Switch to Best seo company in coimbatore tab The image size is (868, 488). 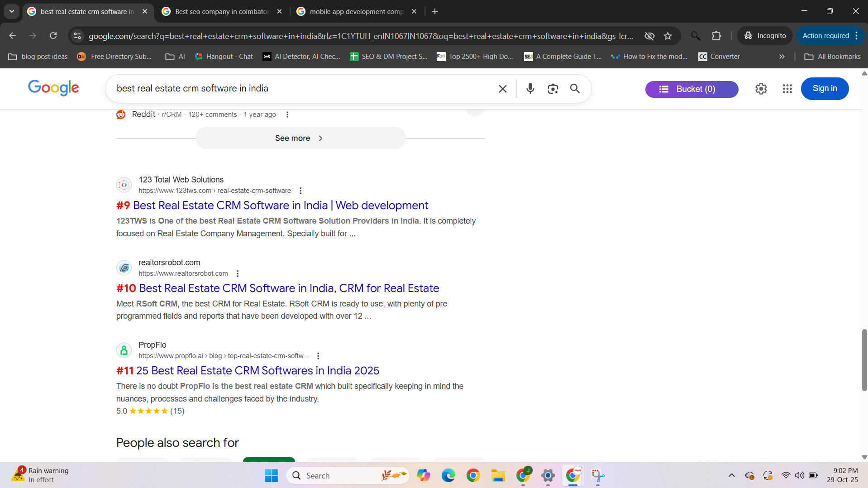(x=222, y=11)
